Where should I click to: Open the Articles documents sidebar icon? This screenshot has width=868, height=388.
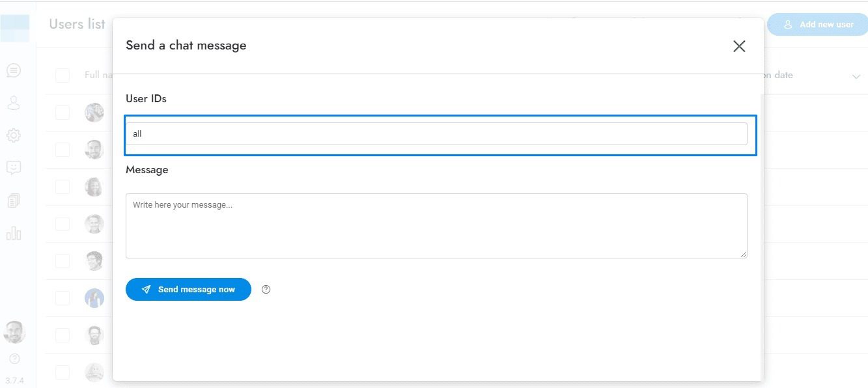click(x=13, y=201)
